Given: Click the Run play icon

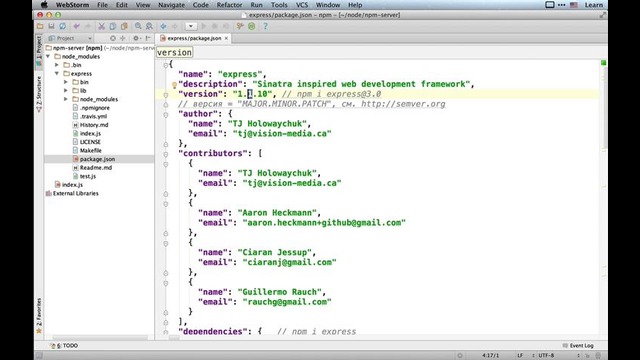Looking at the screenshot, I should pos(203,26).
